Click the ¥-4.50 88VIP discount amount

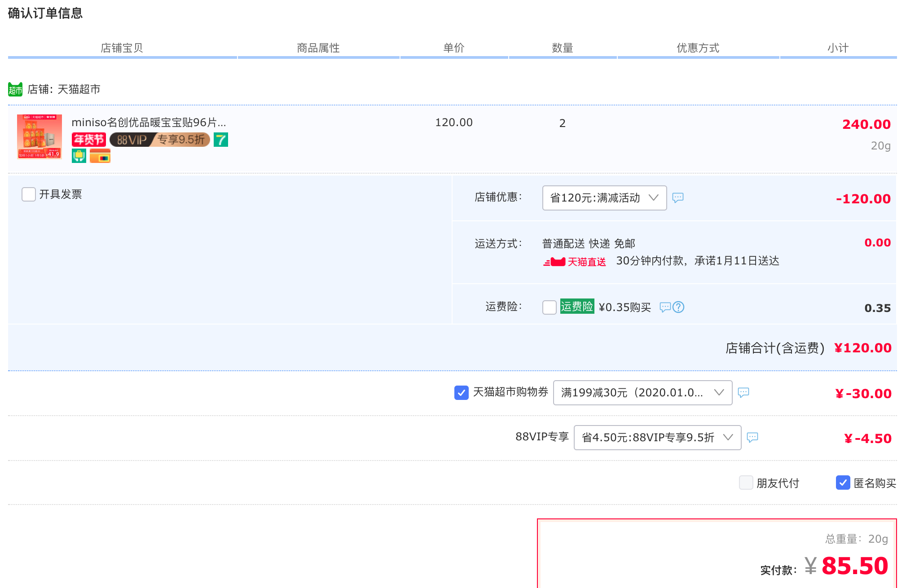pos(868,439)
